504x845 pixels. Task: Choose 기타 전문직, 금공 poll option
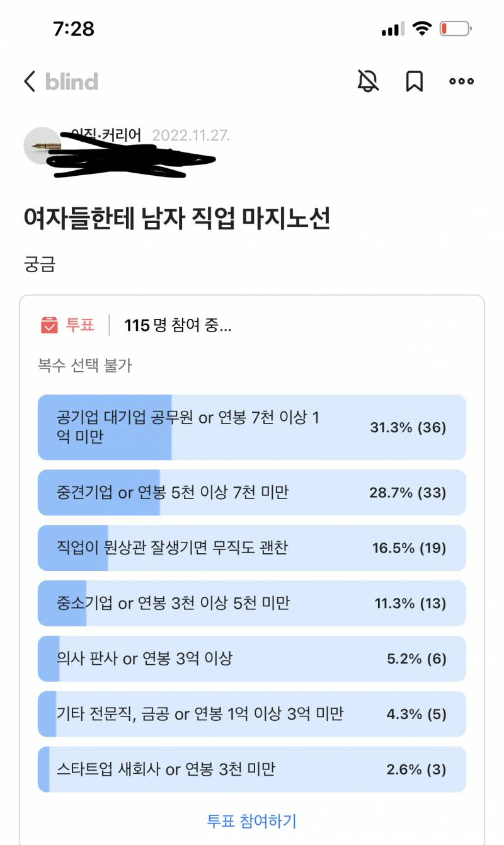point(251,714)
